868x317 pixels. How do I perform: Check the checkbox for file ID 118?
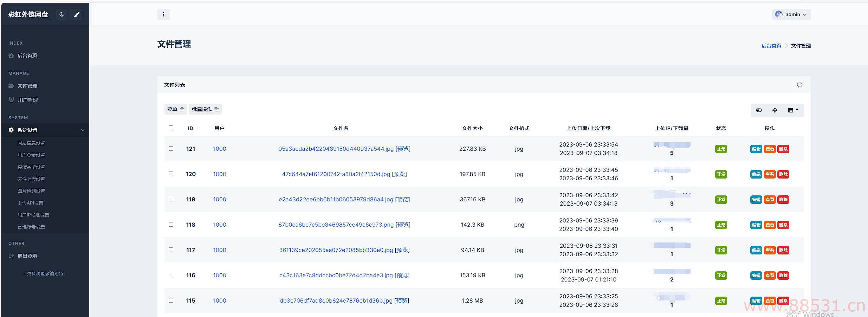(171, 225)
